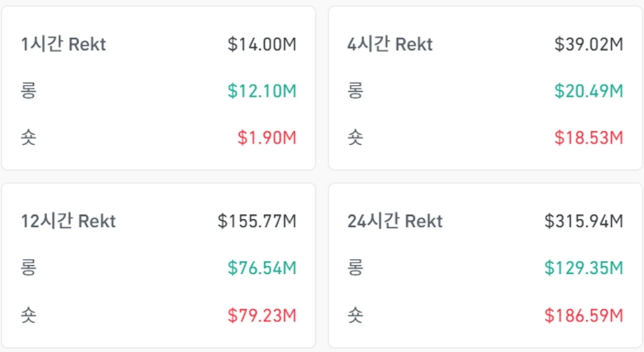This screenshot has width=644, height=352.
Task: Click the red $18.53M short value
Action: click(x=588, y=138)
